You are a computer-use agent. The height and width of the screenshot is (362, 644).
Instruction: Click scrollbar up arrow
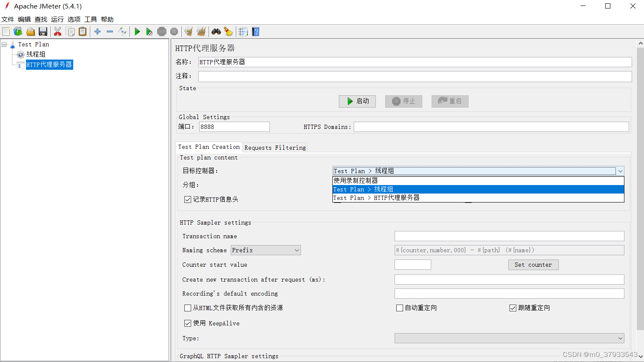click(640, 43)
